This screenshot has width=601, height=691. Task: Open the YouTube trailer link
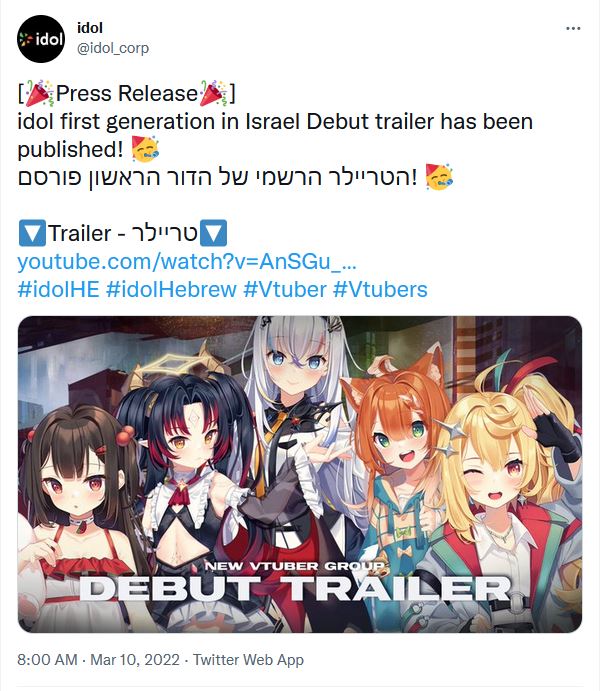187,261
